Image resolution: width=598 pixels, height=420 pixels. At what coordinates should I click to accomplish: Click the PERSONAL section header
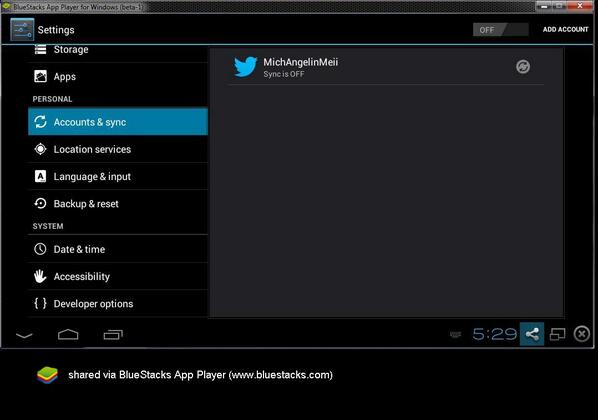pos(52,99)
